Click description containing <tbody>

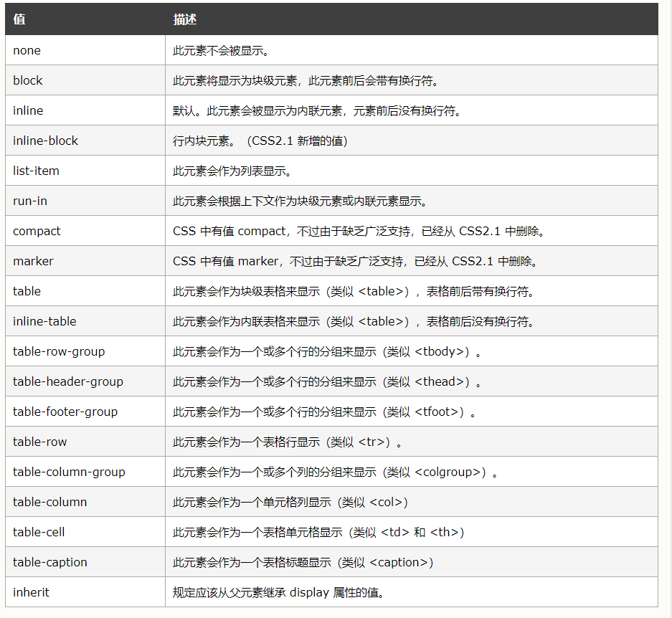[328, 351]
